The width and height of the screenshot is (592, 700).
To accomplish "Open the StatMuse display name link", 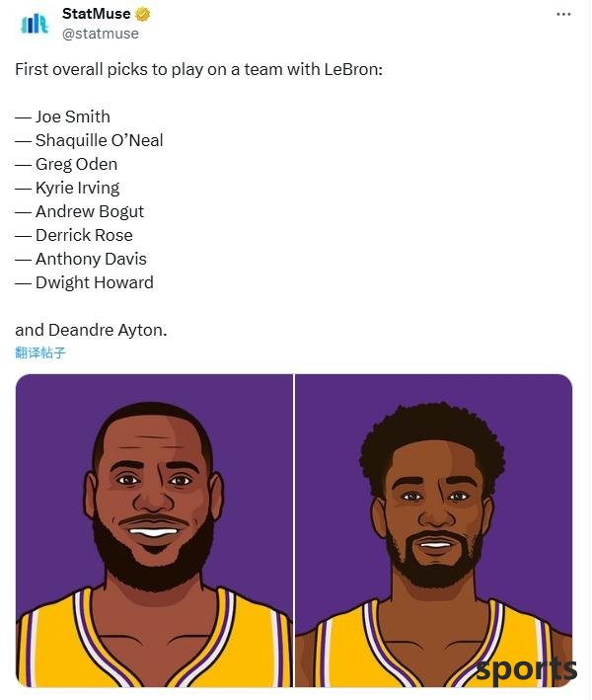I will click(x=97, y=14).
